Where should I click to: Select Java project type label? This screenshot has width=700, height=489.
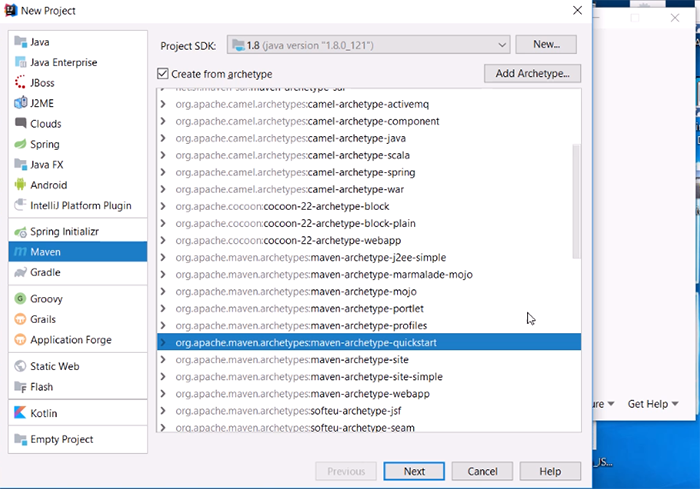click(40, 42)
